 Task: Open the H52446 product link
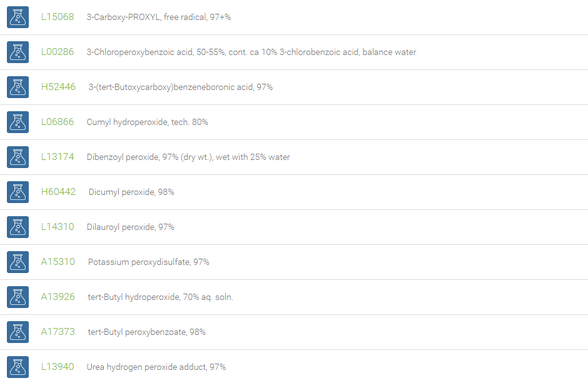pos(58,87)
